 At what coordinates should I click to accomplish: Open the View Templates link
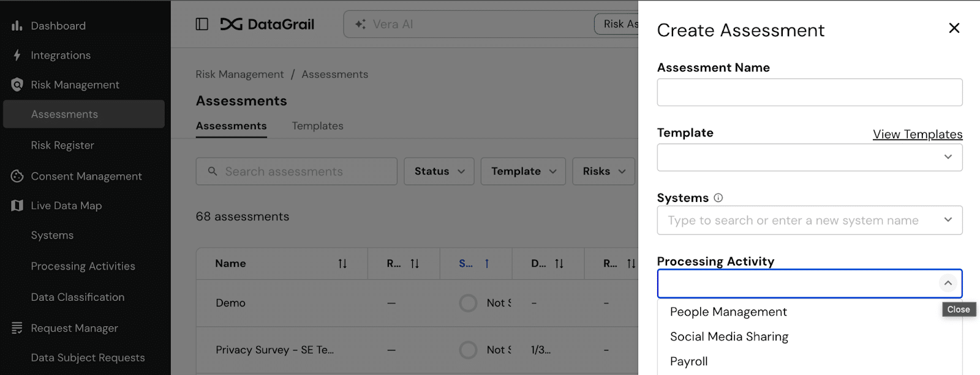coord(917,134)
